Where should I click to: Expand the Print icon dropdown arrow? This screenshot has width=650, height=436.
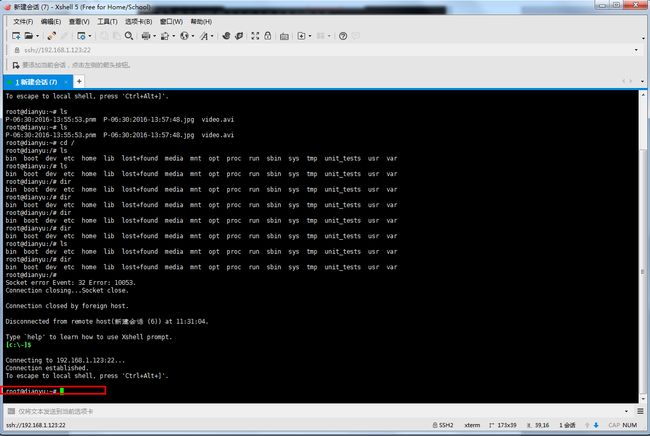pos(154,36)
